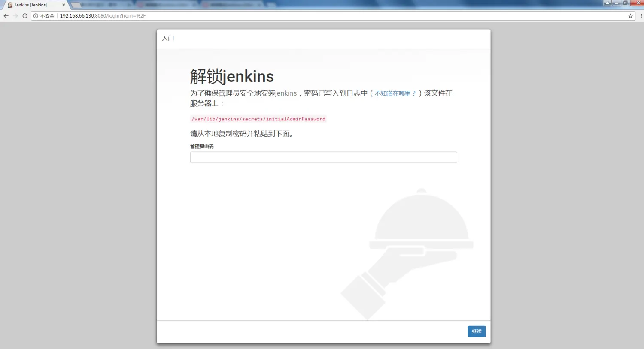Click the initialAdminPassword file path text
Viewport: 644px width, 349px height.
point(258,119)
